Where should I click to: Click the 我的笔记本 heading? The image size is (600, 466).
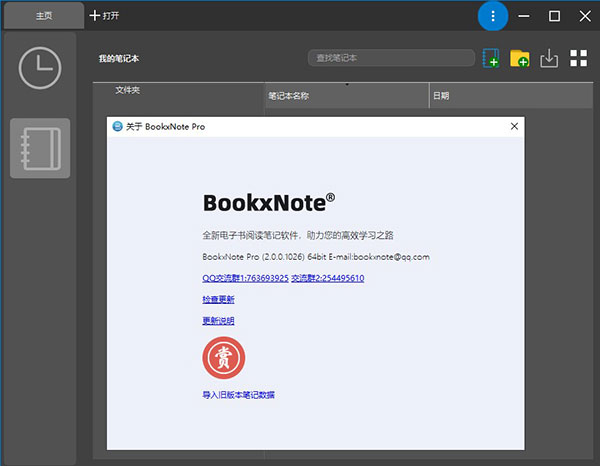pos(119,59)
